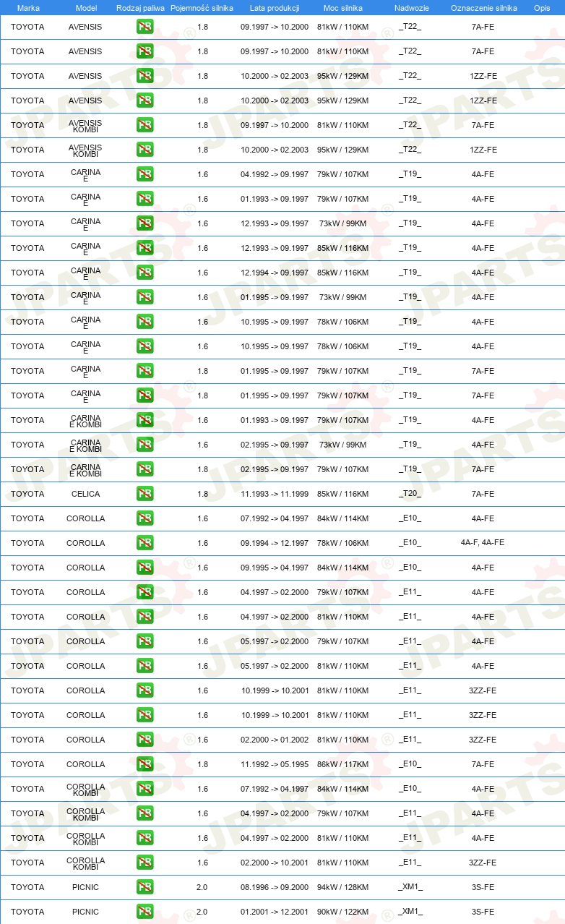Image resolution: width=565 pixels, height=924 pixels.
Task: Select the 7A-FE engine code in the COROLLA 11.1992 row
Action: tap(483, 764)
